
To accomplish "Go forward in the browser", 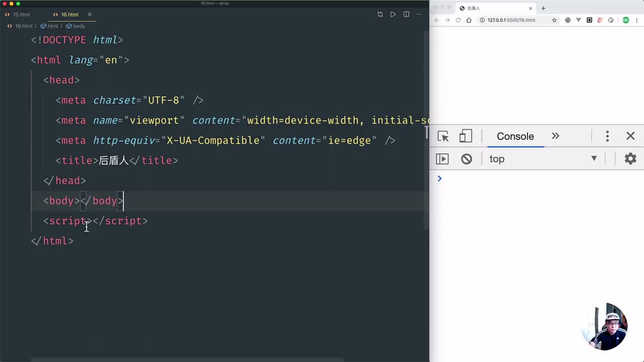I will tap(447, 20).
